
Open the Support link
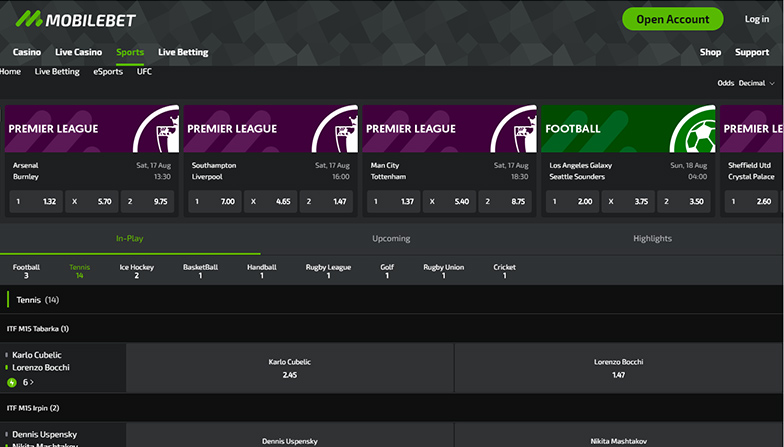point(752,52)
